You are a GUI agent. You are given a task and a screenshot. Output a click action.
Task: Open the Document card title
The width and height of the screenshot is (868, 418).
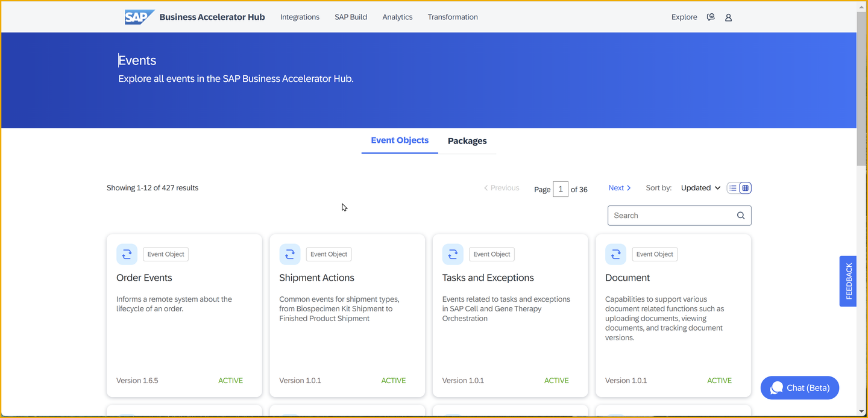pyautogui.click(x=627, y=278)
